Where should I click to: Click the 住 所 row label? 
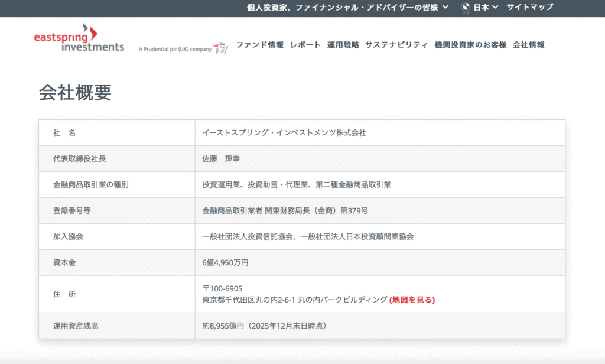point(64,294)
